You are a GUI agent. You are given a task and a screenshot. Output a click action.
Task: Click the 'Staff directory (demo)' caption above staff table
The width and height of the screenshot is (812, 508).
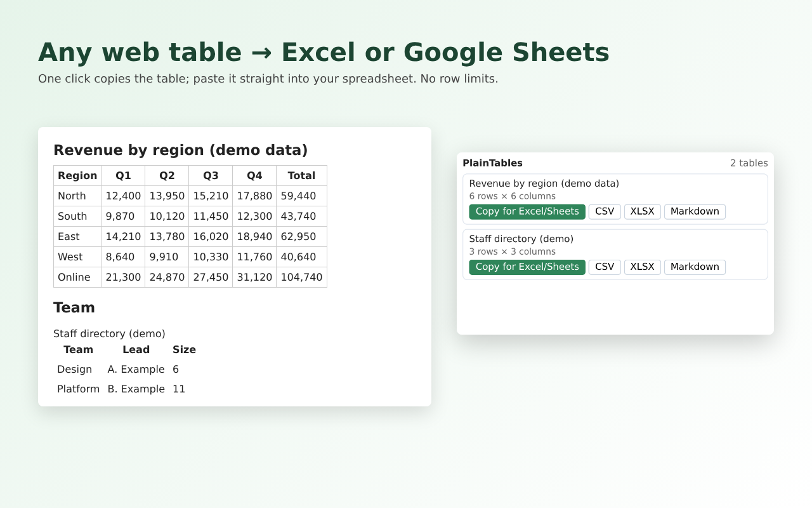click(x=109, y=334)
